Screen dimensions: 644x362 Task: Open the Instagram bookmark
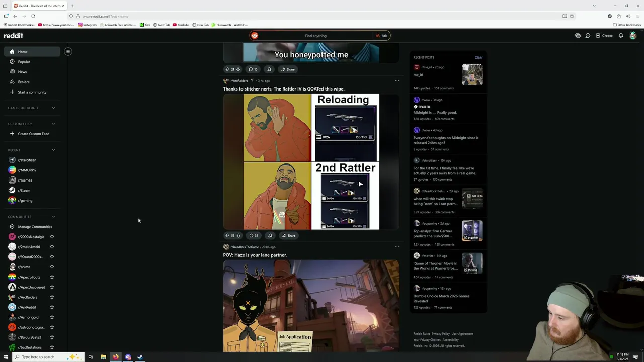87,25
